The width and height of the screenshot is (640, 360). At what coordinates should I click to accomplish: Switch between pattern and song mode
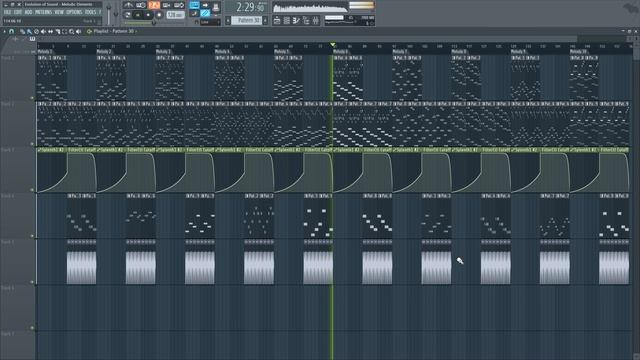[x=128, y=15]
